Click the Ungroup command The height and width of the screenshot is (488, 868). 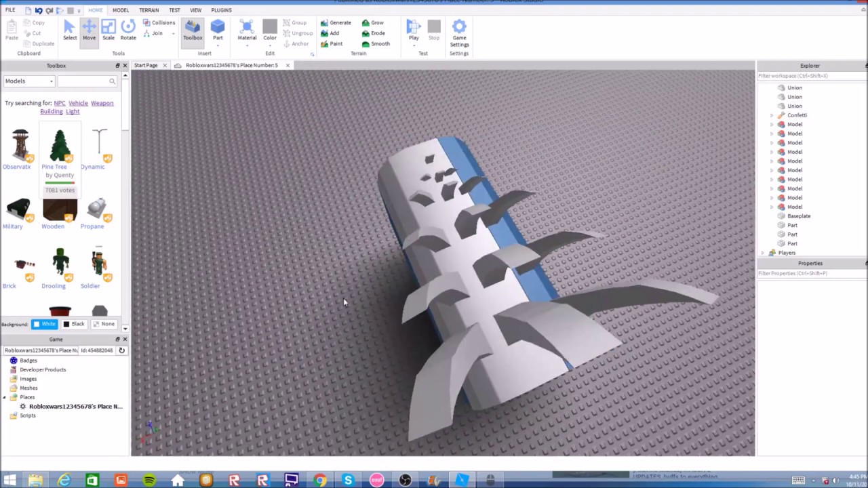pyautogui.click(x=298, y=33)
